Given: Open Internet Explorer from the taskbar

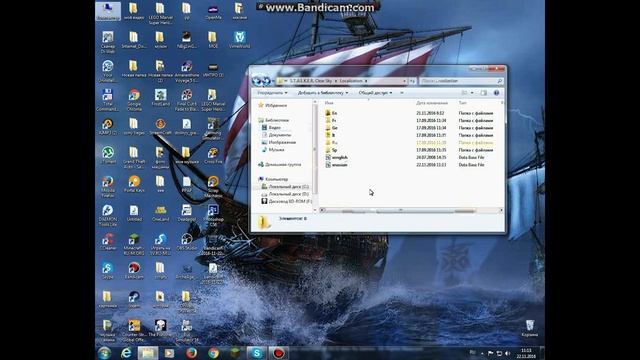Looking at the screenshot, I should 126,353.
